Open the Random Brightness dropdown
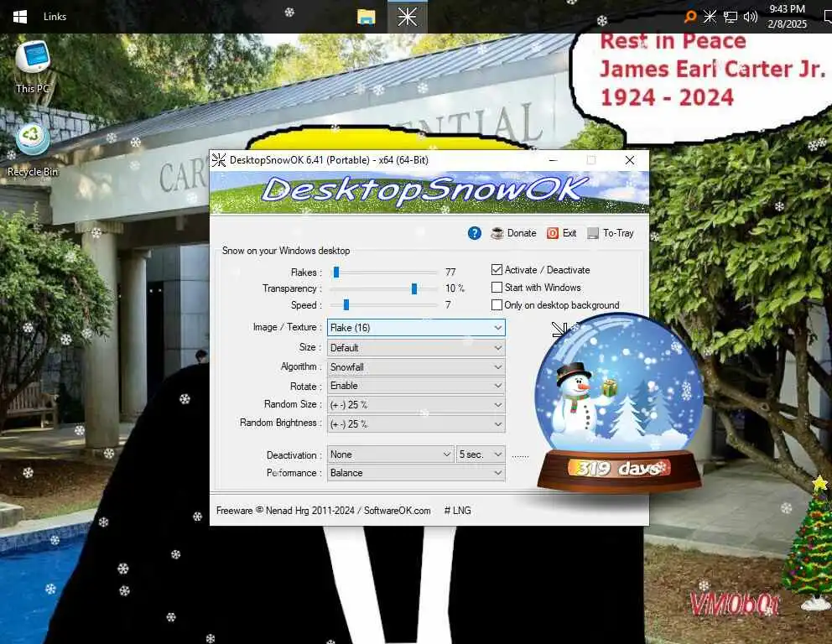This screenshot has height=644, width=832. (x=416, y=423)
